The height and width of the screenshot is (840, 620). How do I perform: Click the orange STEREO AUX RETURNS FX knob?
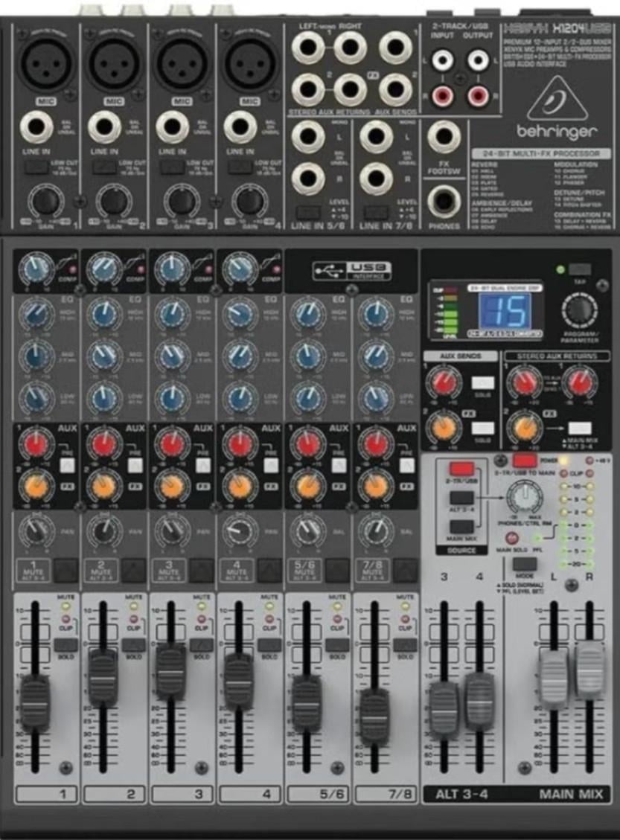click(x=524, y=428)
